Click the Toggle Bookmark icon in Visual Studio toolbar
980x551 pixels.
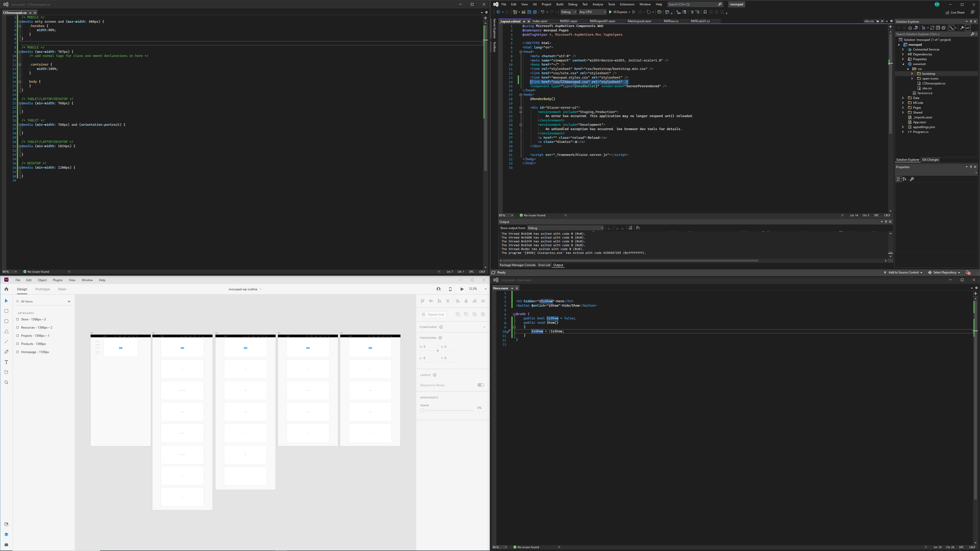[705, 12]
